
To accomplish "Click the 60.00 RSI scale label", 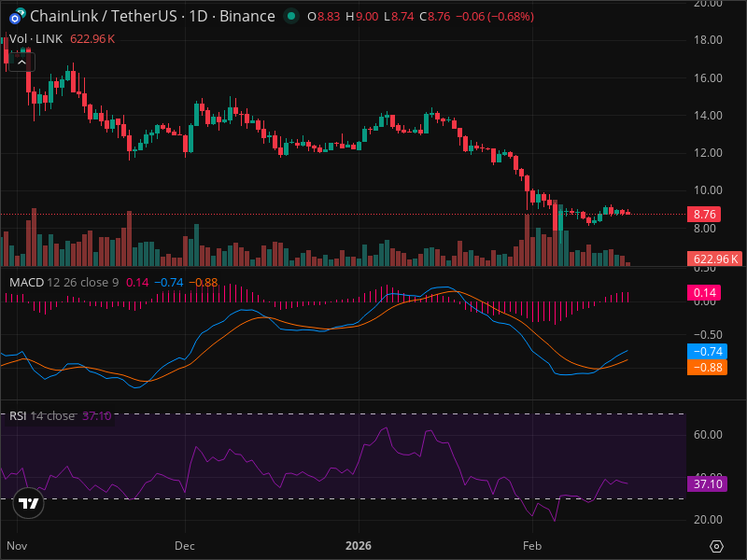I will click(x=708, y=434).
